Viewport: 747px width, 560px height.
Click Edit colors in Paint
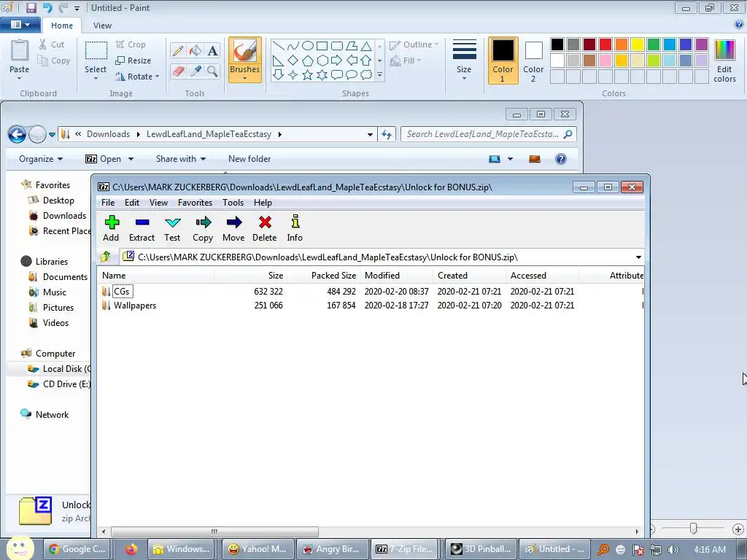coord(724,61)
